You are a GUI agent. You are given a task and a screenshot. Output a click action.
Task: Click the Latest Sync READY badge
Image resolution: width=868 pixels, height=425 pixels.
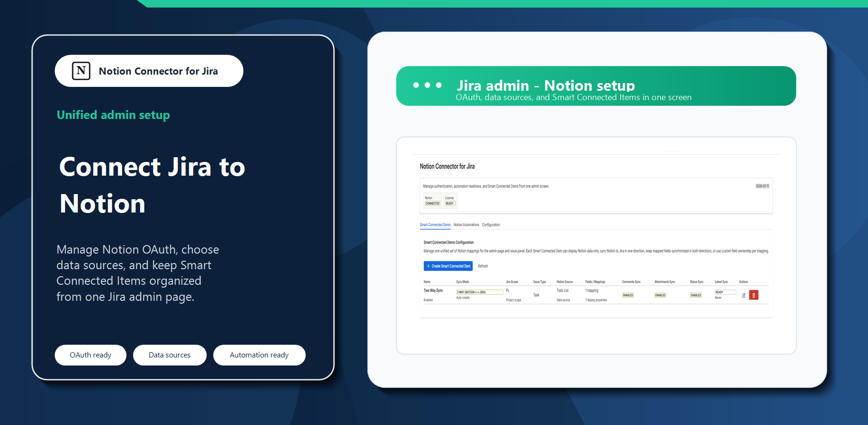click(x=725, y=292)
